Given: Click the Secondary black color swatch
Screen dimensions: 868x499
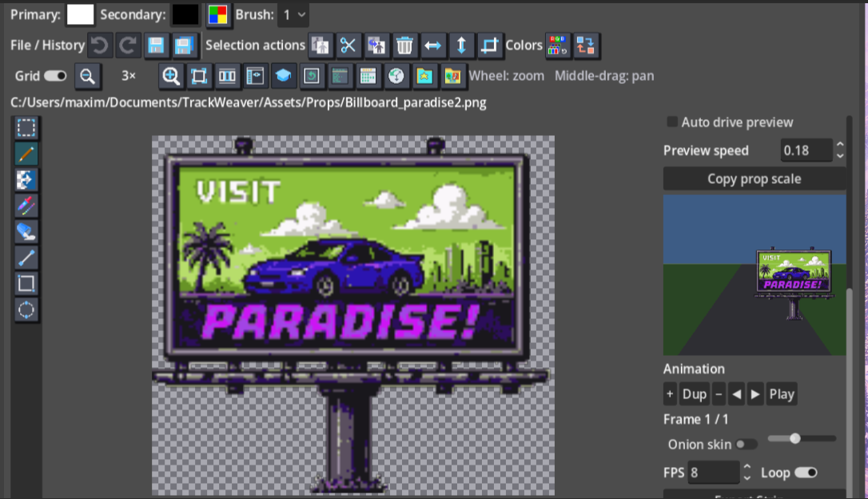Looking at the screenshot, I should [185, 15].
